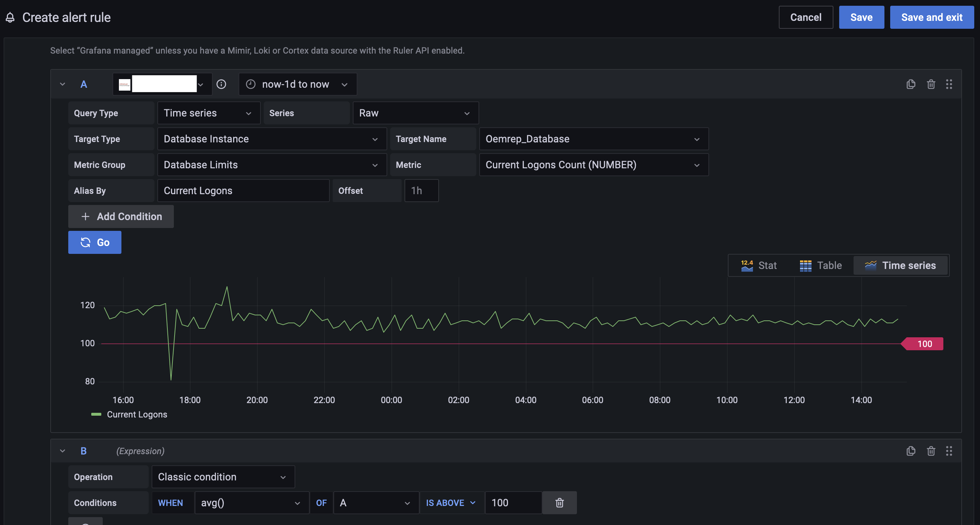Viewport: 980px width, 525px height.
Task: Click the Alias By input field
Action: click(243, 190)
